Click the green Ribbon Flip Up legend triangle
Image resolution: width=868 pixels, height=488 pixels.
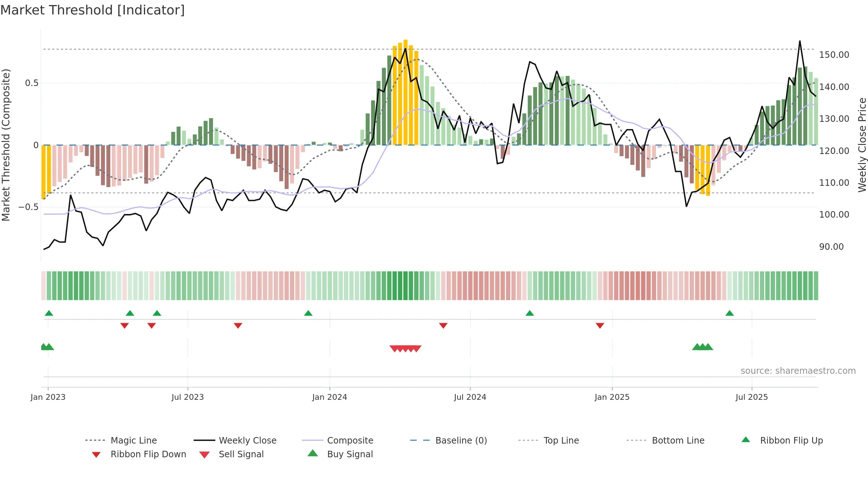click(x=746, y=440)
